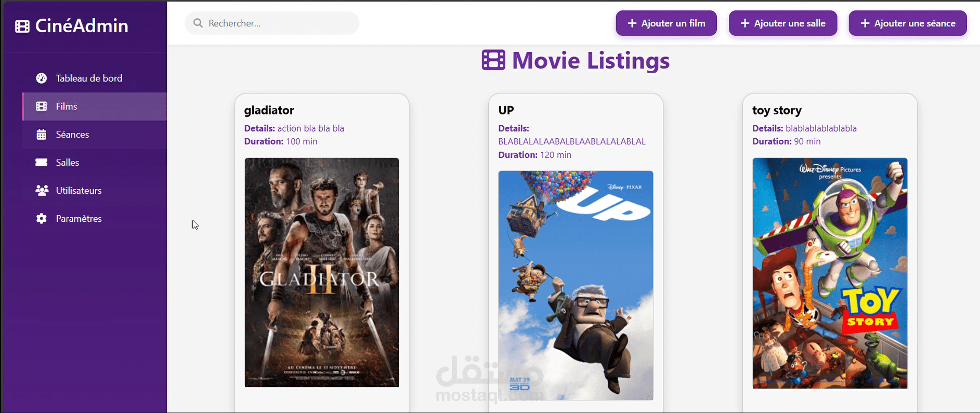The width and height of the screenshot is (980, 413).
Task: Click the CinéAdmin film logo icon
Action: (22, 26)
